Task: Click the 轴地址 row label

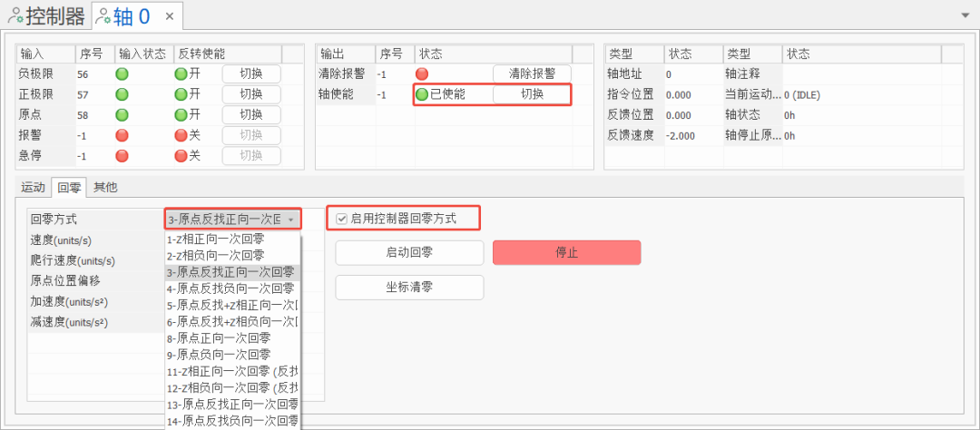Action: (625, 74)
